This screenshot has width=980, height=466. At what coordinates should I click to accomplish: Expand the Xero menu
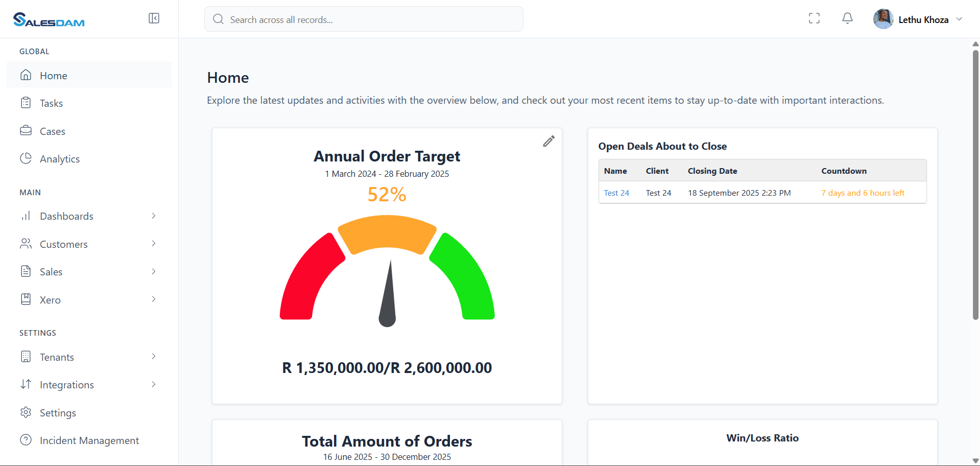[x=153, y=299]
